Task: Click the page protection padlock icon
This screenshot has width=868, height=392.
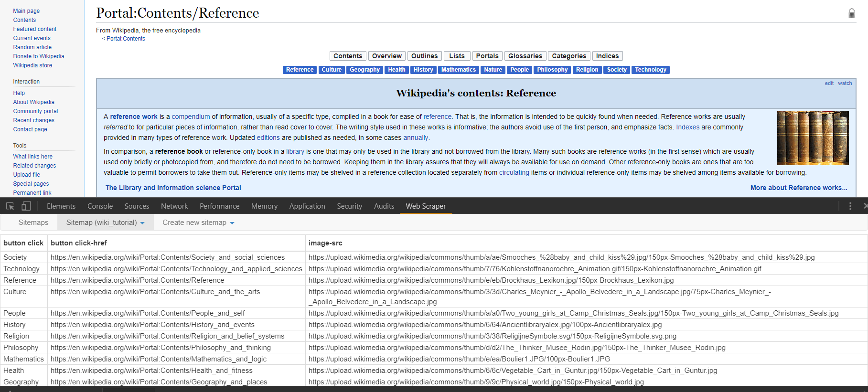Action: click(851, 13)
